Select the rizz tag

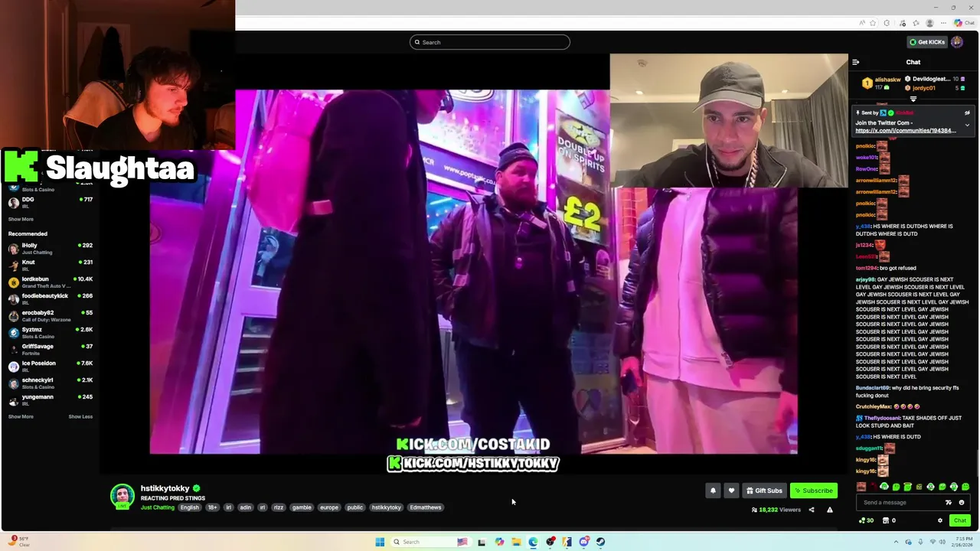(279, 507)
